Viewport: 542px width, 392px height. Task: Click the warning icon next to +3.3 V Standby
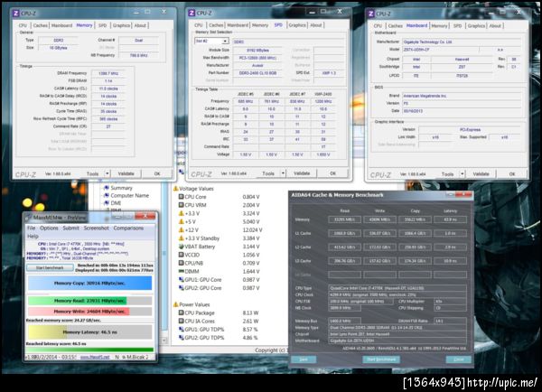[181, 238]
